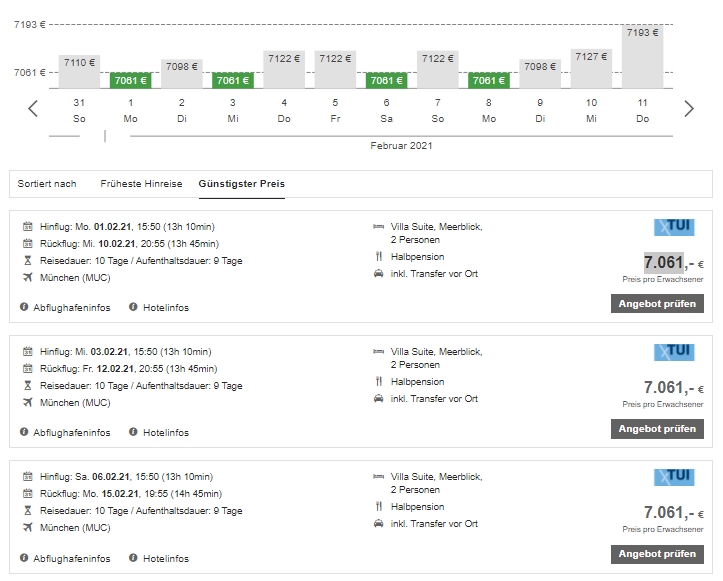The width and height of the screenshot is (723, 581).
Task: Click TUI logo in third offer
Action: coord(672,477)
